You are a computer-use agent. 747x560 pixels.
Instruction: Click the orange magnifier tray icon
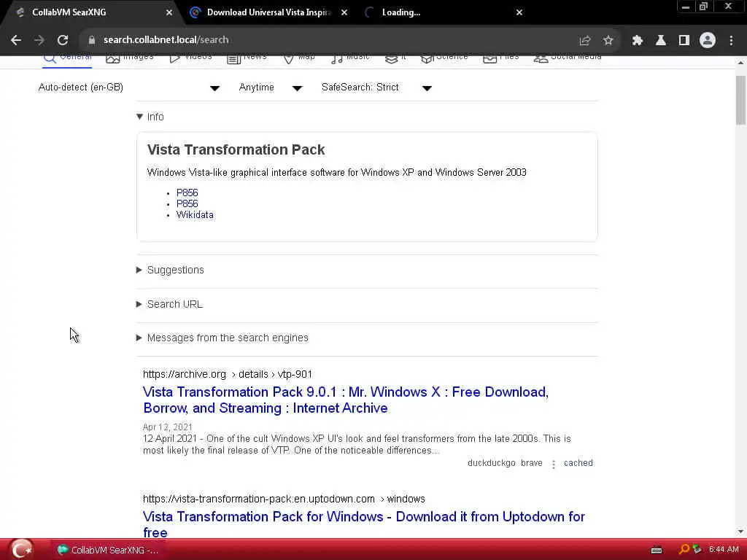pyautogui.click(x=684, y=550)
